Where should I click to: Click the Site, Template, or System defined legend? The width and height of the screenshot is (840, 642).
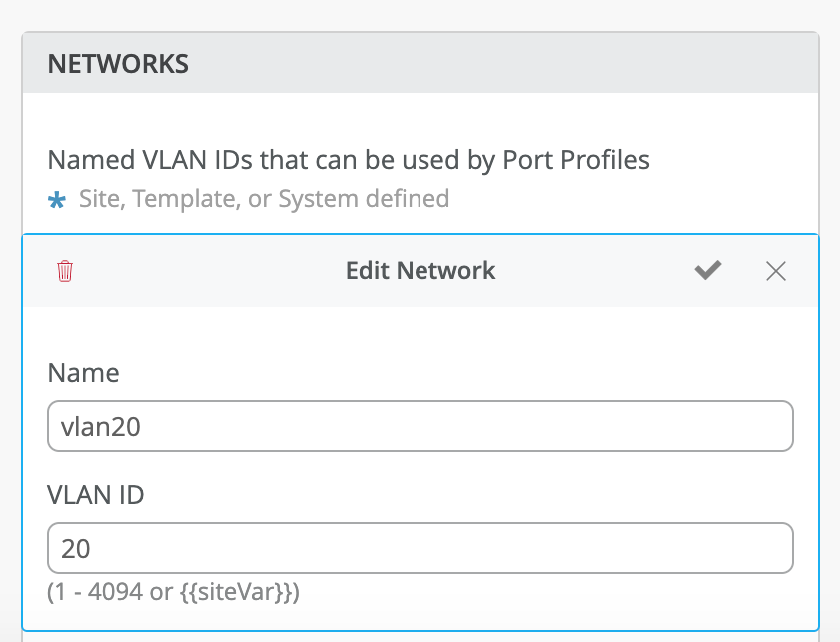[264, 199]
